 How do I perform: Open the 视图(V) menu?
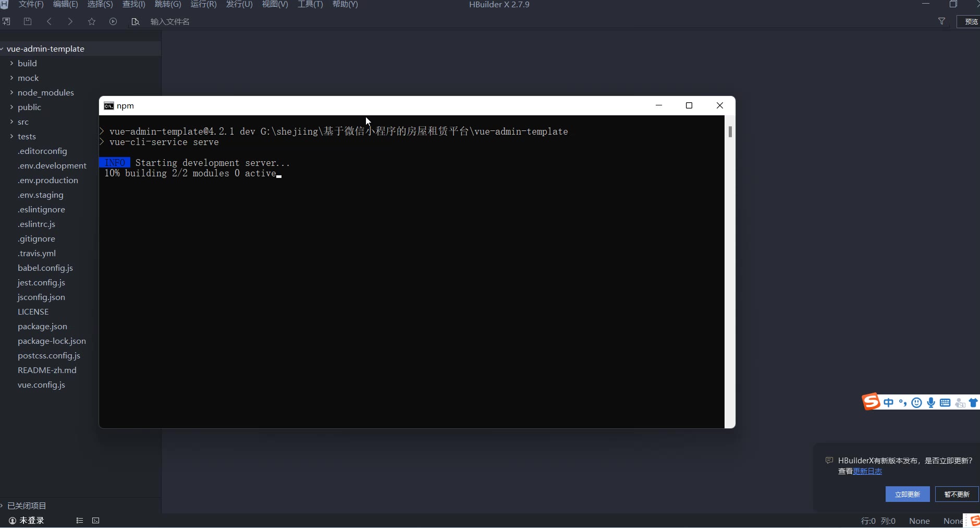tap(275, 5)
